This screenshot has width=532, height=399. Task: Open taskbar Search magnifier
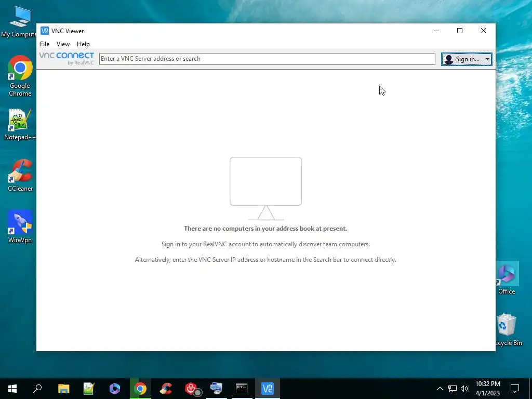(37, 389)
